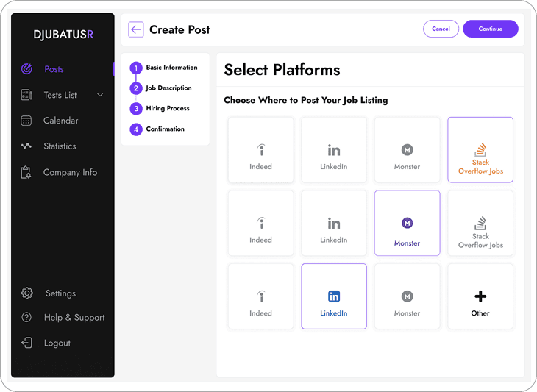The width and height of the screenshot is (537, 392).
Task: Open the Company Info clipboard icon
Action: click(x=26, y=173)
